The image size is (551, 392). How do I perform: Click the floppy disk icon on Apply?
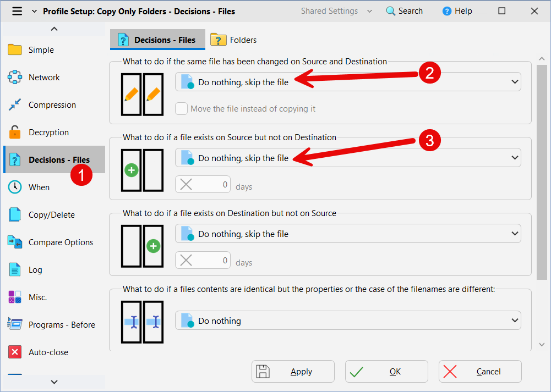[x=263, y=371]
